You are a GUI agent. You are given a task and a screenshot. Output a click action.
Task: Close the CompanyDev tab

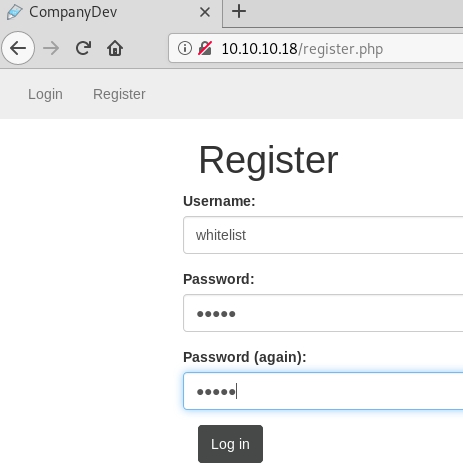(205, 12)
